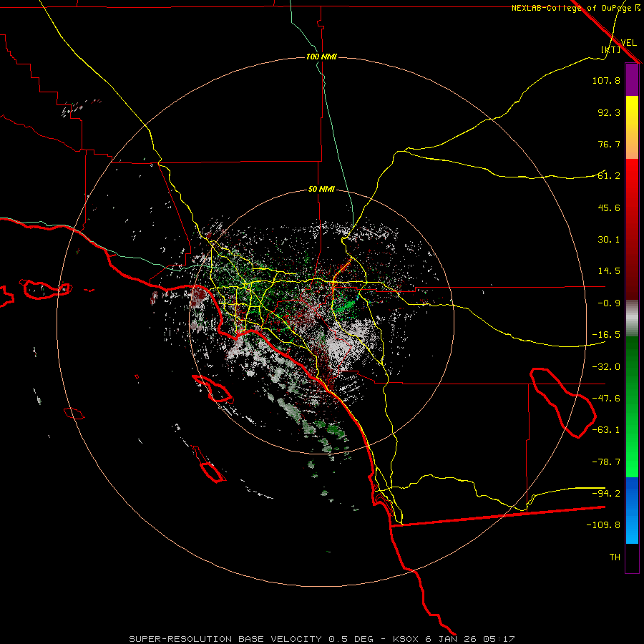Click the Super-Resolution Base Velocity caption

point(321,639)
